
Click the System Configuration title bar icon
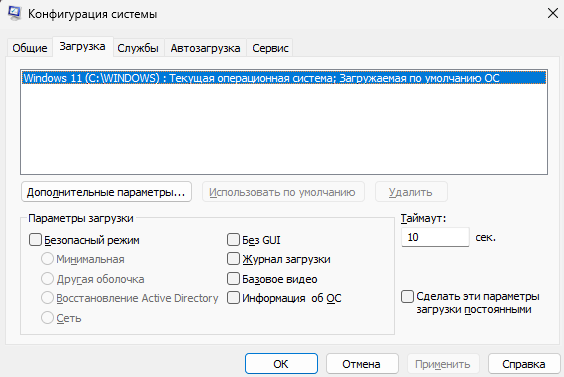14,14
